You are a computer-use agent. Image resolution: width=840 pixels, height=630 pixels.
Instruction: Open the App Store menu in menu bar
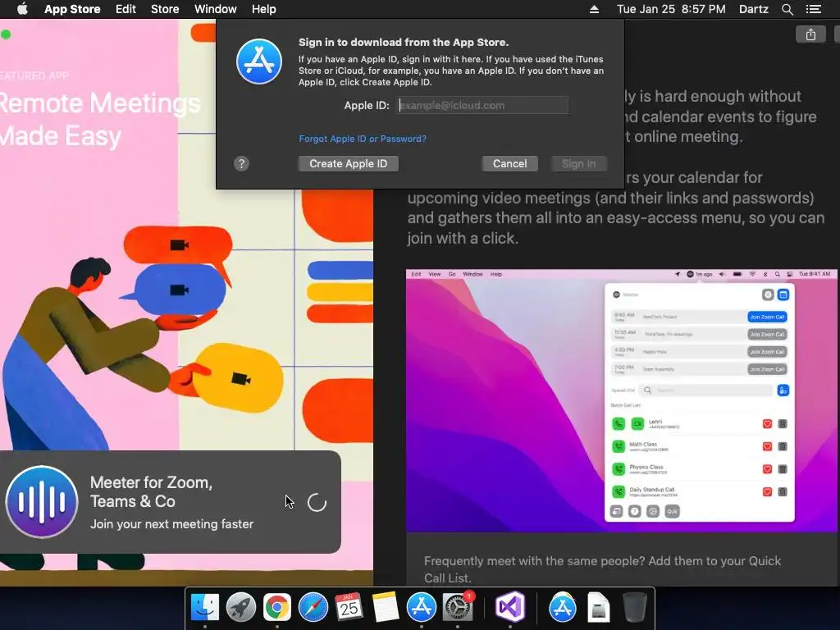[72, 9]
